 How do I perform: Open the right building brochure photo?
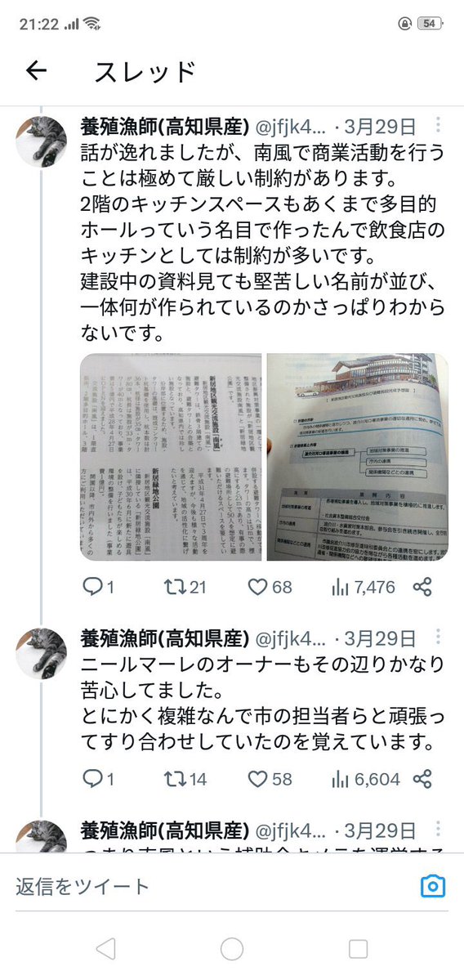coord(357,457)
